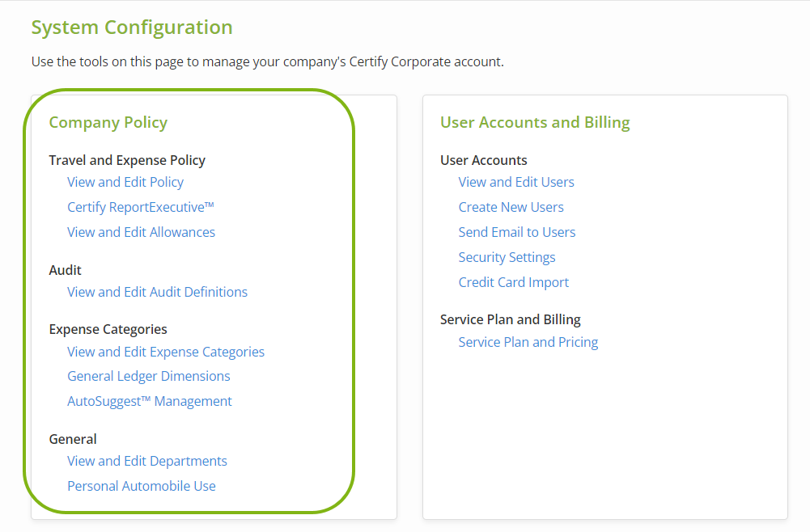810x532 pixels.
Task: Open Create New Users
Action: [x=511, y=207]
